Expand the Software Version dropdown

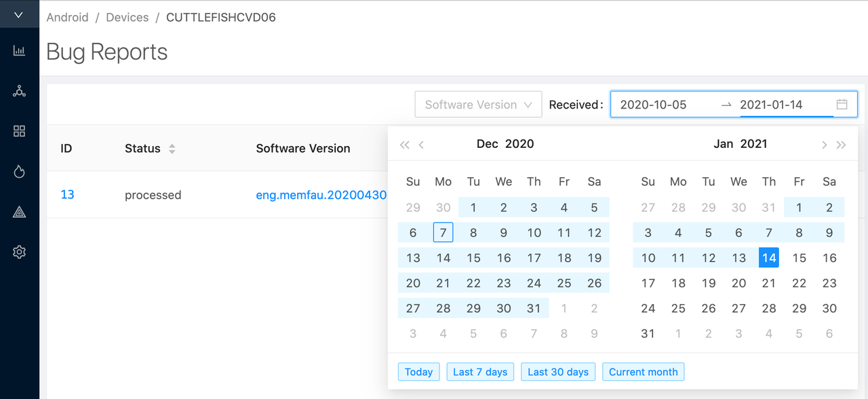click(x=478, y=104)
